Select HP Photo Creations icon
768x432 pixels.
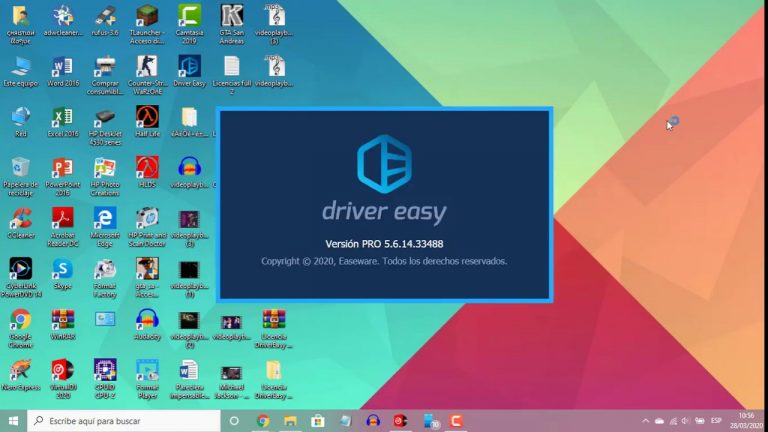pos(105,177)
